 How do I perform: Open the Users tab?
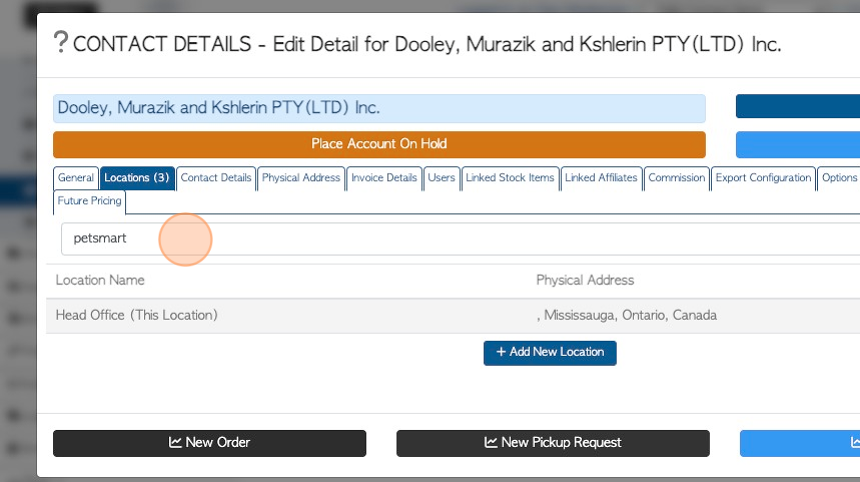(442, 178)
